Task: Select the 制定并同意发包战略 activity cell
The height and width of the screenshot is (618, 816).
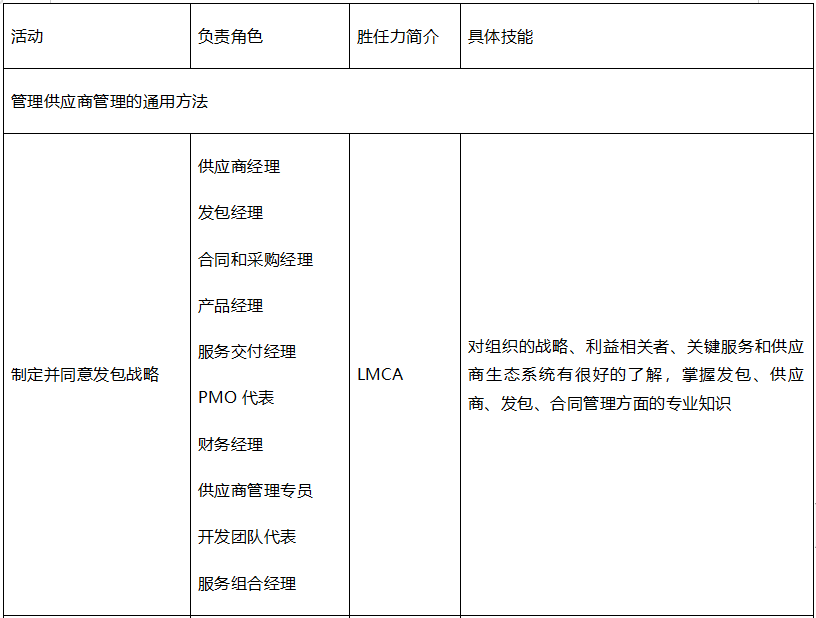Action: (85, 375)
